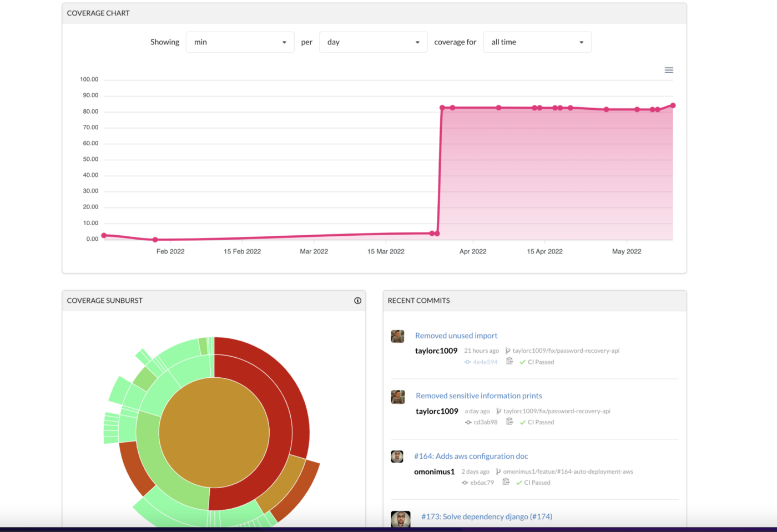Open the 'min' aggregation dropdown
The image size is (777, 532).
coord(240,42)
